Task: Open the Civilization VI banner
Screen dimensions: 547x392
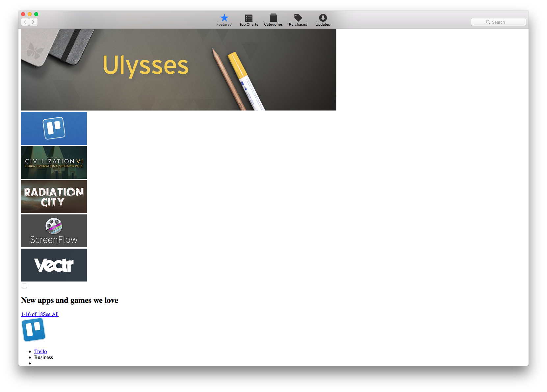Action: (54, 162)
